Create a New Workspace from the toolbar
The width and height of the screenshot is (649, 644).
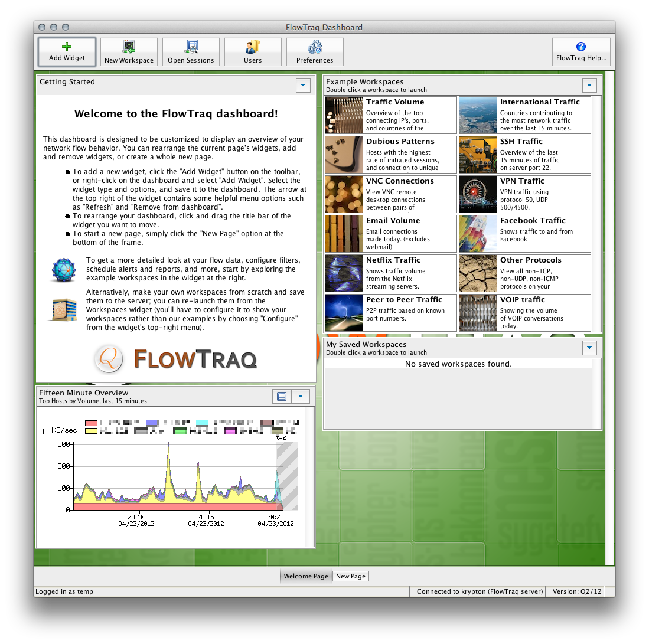(129, 52)
